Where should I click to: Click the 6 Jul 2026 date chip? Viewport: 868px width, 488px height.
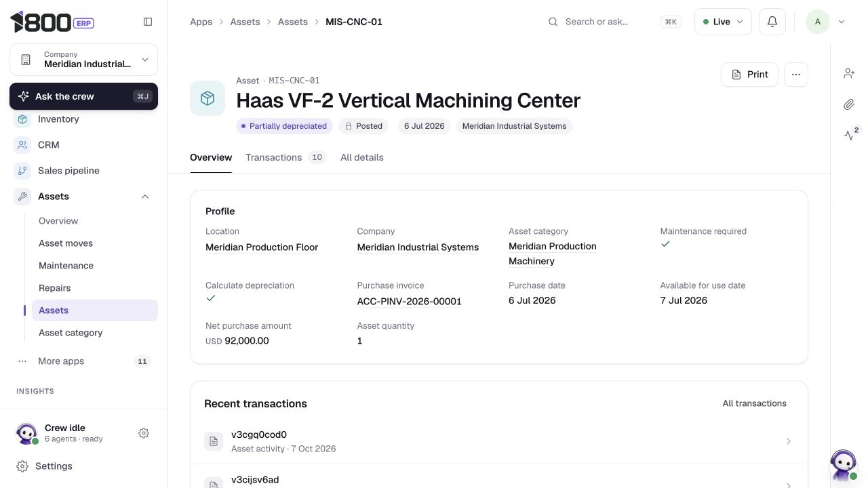[x=425, y=126]
